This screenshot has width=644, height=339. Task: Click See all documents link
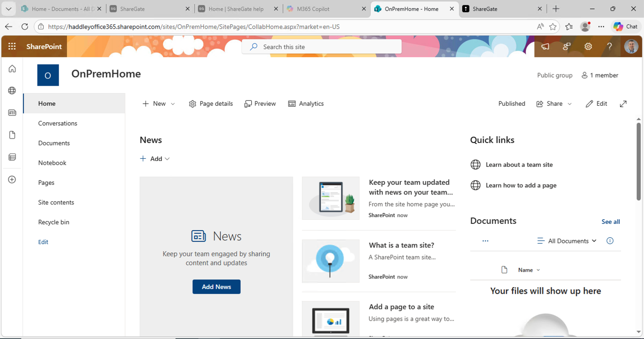pyautogui.click(x=611, y=222)
